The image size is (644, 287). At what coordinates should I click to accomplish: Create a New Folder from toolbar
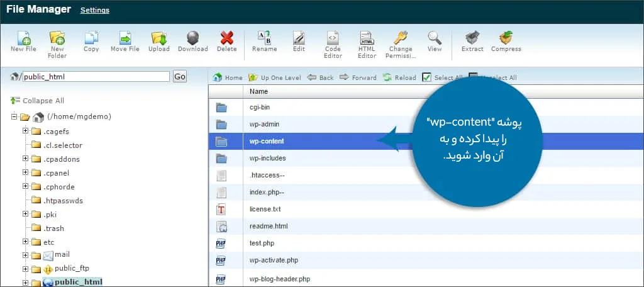coord(57,45)
